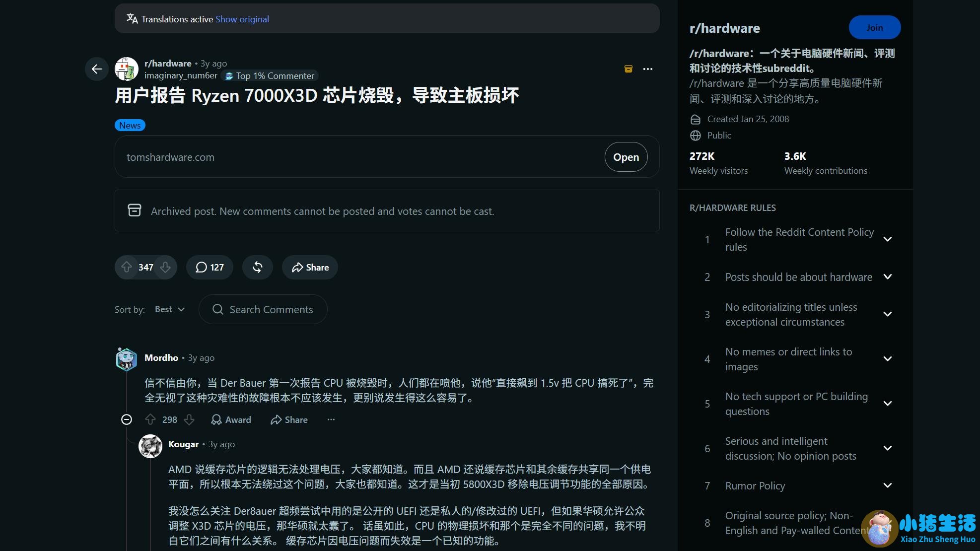Viewport: 980px width, 551px height.
Task: Click the '272K' weekly visitors value
Action: click(702, 156)
